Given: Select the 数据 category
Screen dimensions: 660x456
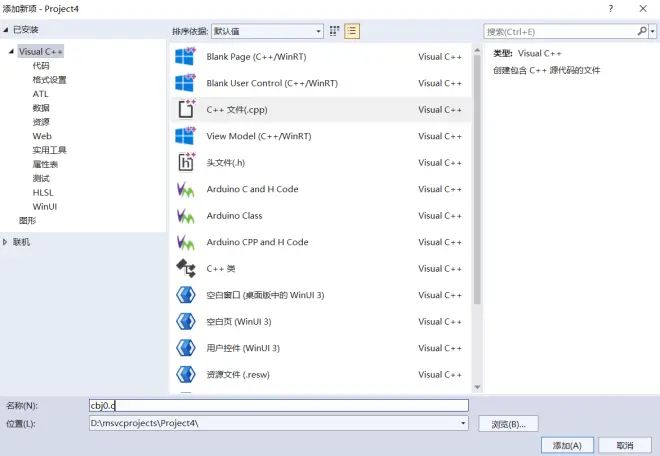Looking at the screenshot, I should pos(41,108).
